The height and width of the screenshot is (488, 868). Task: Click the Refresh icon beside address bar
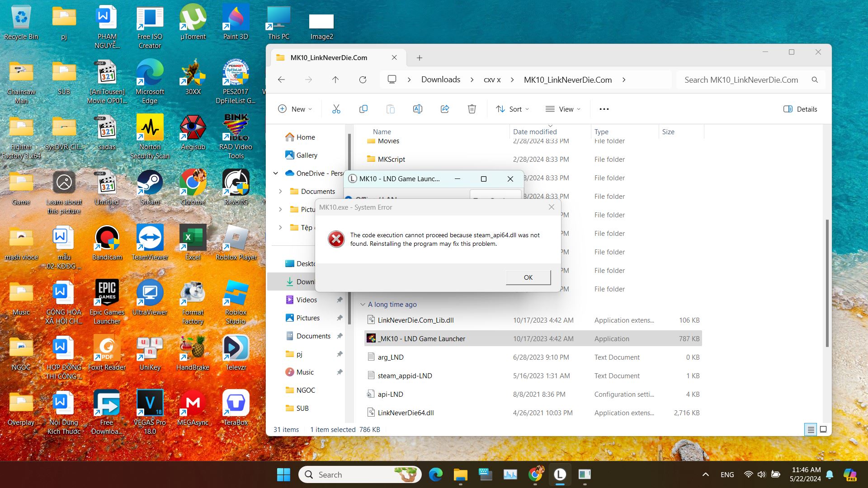363,80
